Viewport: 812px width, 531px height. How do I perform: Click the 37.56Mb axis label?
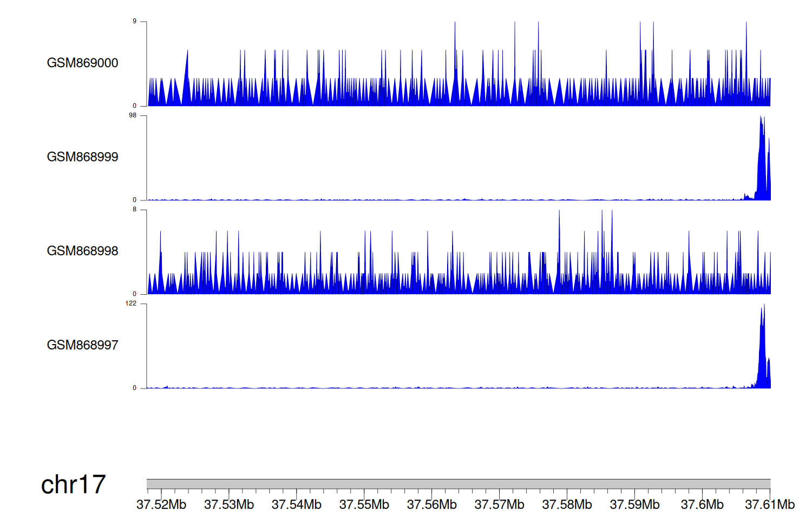[x=432, y=505]
